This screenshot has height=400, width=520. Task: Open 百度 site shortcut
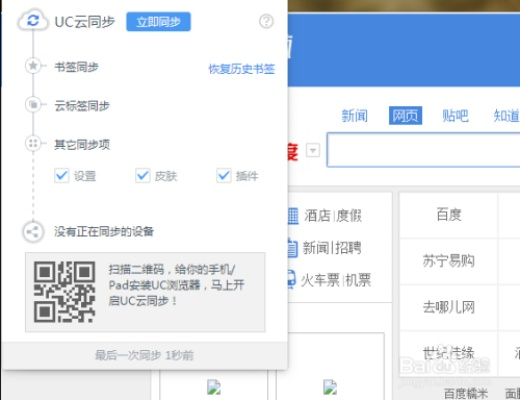(x=449, y=215)
